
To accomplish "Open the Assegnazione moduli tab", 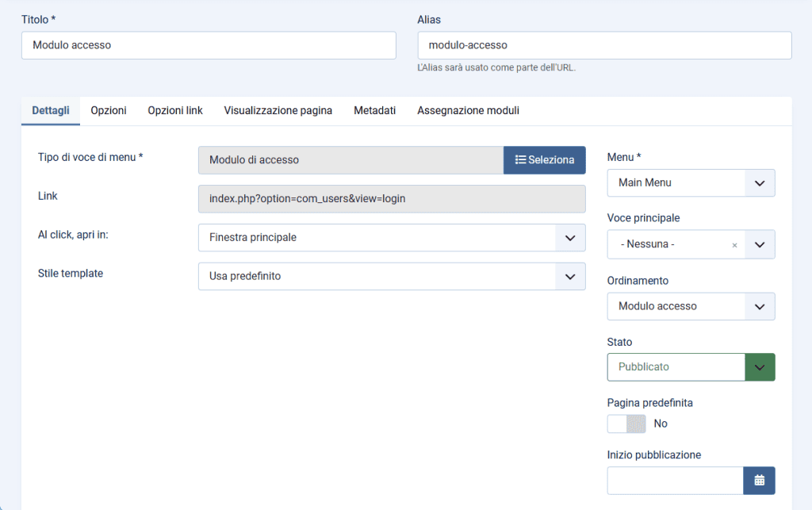I will 468,111.
